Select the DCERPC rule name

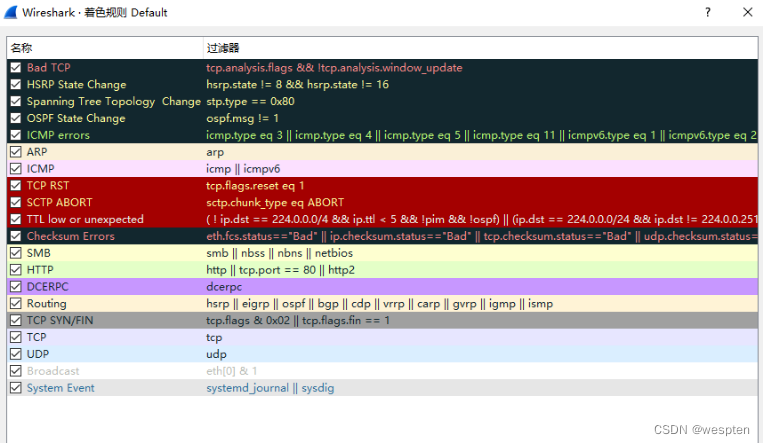(x=47, y=286)
